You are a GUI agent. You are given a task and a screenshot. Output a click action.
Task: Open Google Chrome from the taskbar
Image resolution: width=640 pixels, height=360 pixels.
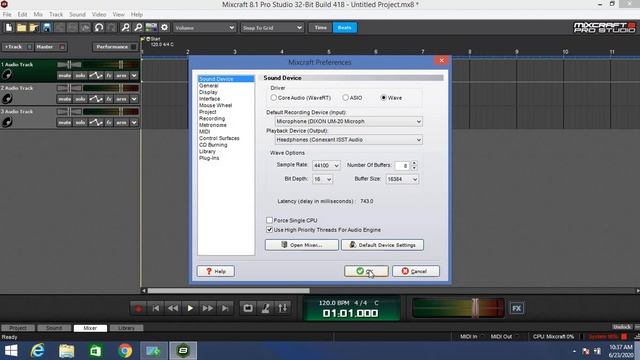(x=125, y=351)
